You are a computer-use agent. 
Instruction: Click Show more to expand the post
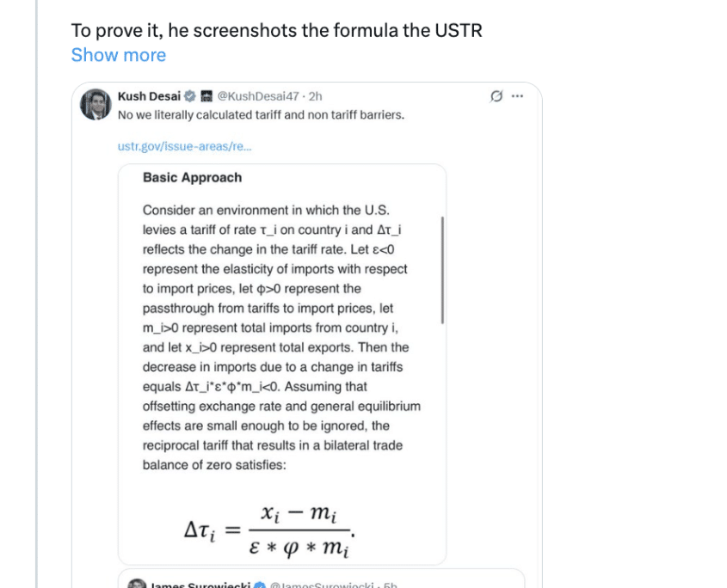tap(118, 55)
